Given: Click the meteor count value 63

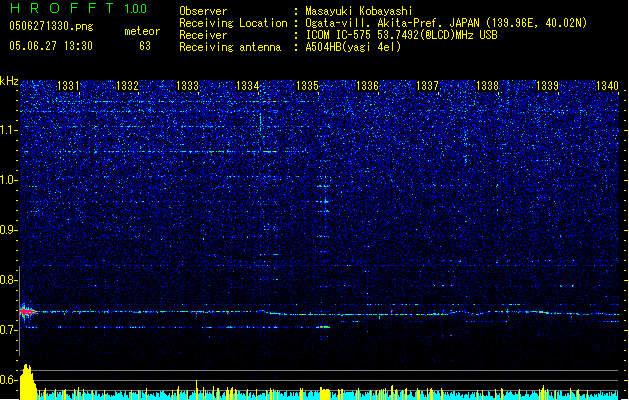Looking at the screenshot, I should (x=145, y=46).
